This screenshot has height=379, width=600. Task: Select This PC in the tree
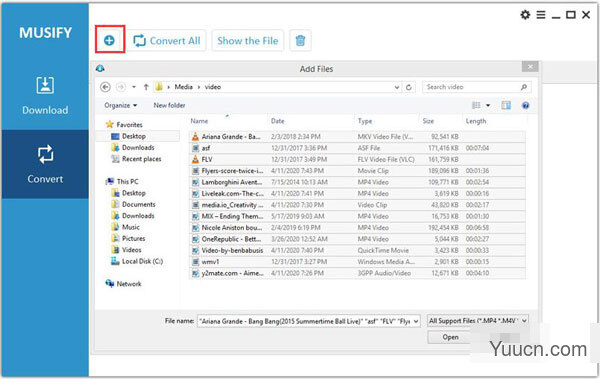coord(122,181)
